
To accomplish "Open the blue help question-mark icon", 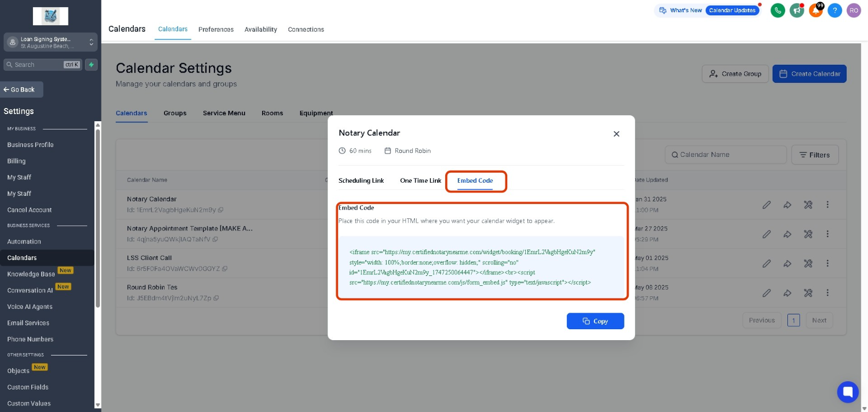I will (x=835, y=10).
